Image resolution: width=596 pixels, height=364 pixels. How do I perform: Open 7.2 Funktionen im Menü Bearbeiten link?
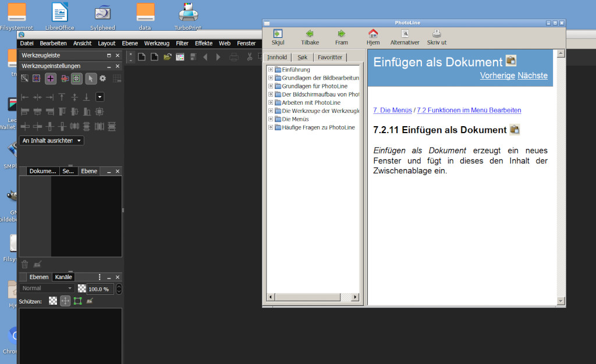469,110
